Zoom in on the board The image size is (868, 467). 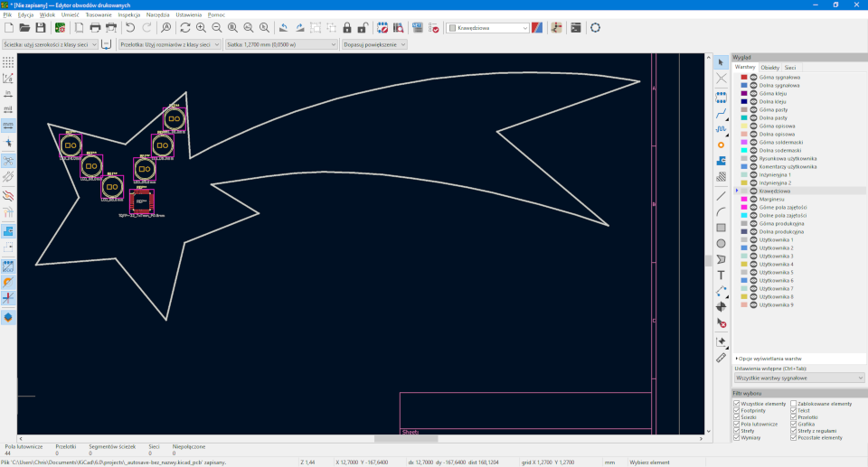click(x=201, y=28)
